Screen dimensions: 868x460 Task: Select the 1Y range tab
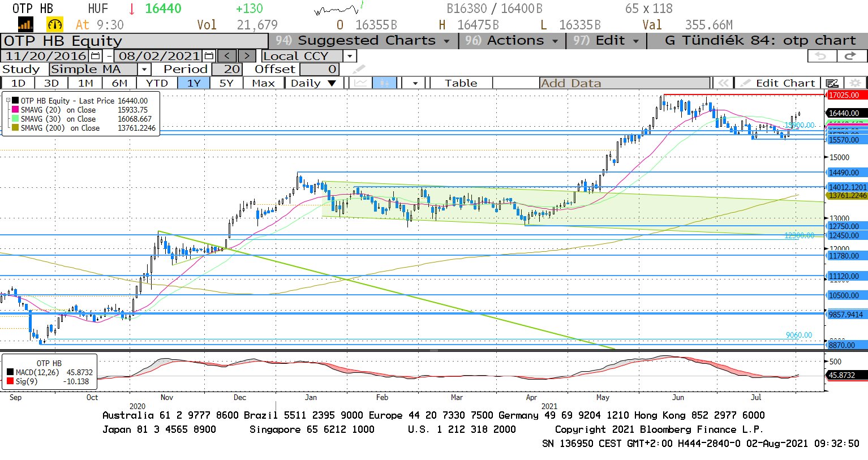[194, 83]
